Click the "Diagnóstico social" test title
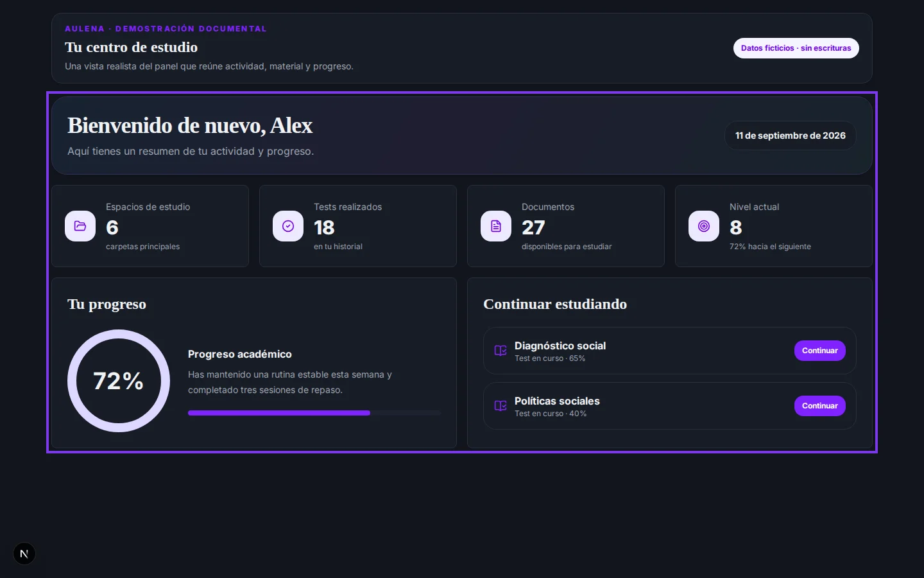924x578 pixels. pos(560,346)
